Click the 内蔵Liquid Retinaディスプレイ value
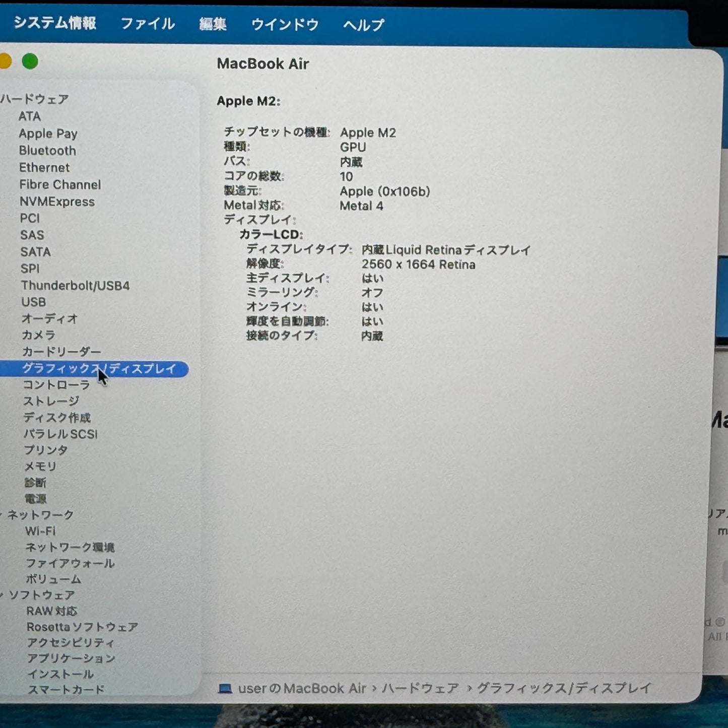This screenshot has width=728, height=728. tap(446, 250)
